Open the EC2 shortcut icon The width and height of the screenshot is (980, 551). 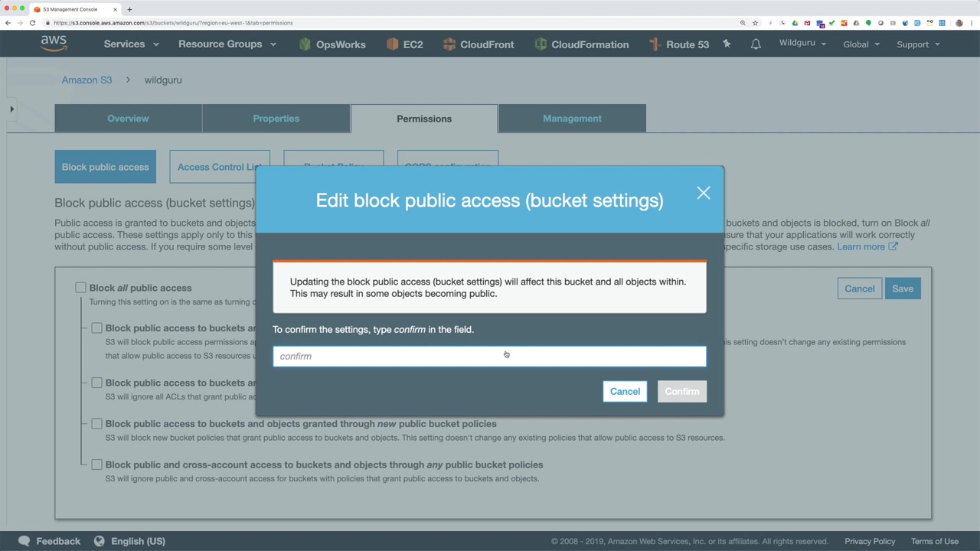393,44
